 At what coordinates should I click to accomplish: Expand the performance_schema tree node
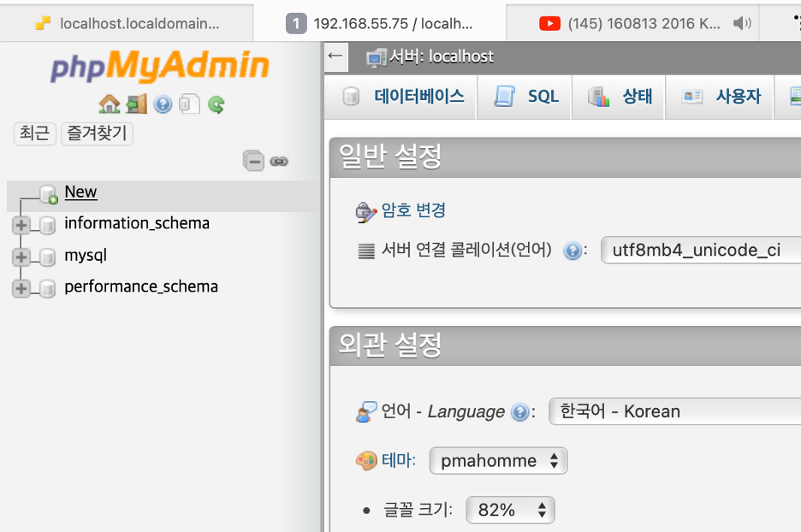point(21,288)
